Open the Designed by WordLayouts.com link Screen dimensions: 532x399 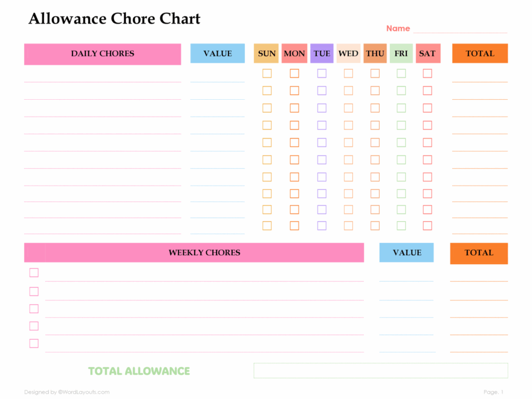[x=67, y=392]
